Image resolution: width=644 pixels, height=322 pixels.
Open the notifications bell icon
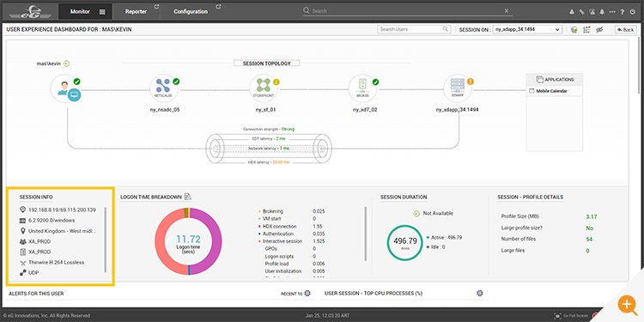(602, 12)
